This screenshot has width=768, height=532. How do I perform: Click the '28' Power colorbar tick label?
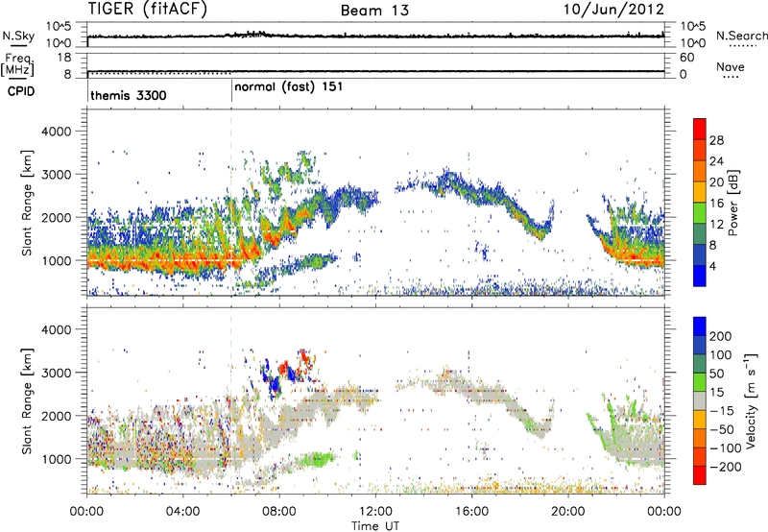tap(716, 140)
